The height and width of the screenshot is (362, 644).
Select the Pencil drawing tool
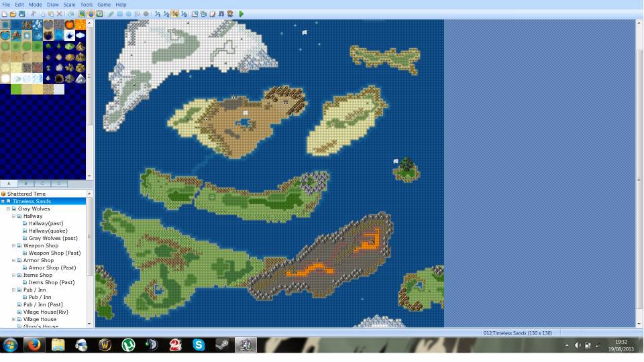pos(111,13)
